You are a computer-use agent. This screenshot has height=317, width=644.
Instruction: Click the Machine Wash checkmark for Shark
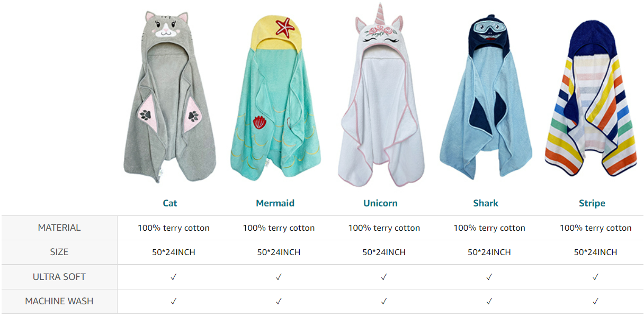489,302
